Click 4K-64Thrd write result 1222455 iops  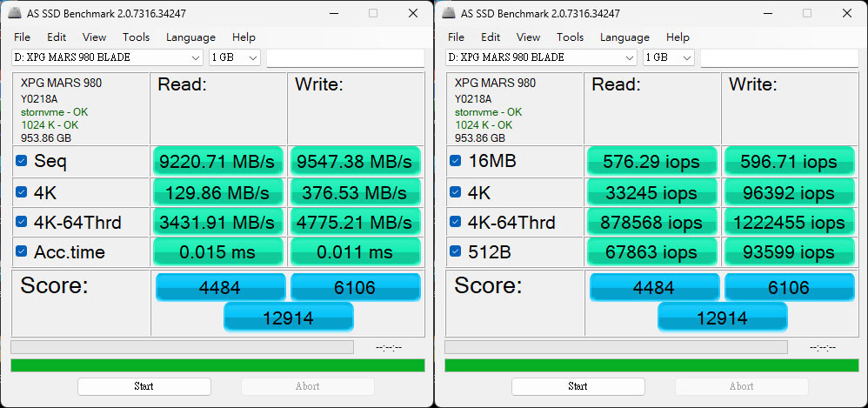click(x=790, y=222)
